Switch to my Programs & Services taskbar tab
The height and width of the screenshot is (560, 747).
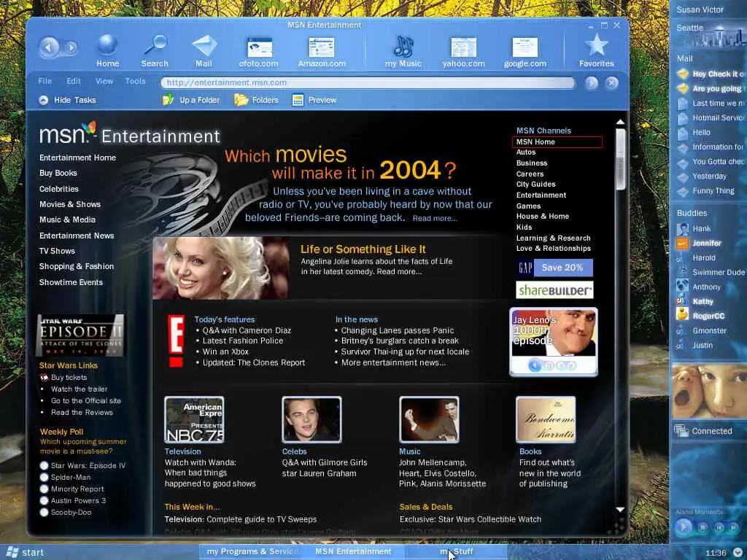[x=251, y=551]
